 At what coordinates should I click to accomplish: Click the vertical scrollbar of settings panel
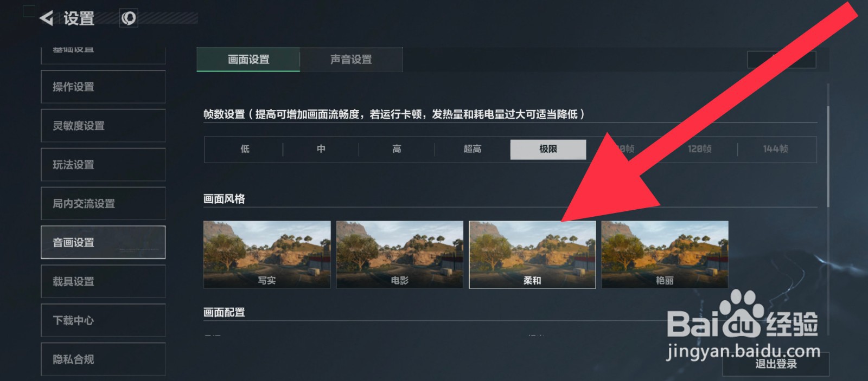pos(828,157)
